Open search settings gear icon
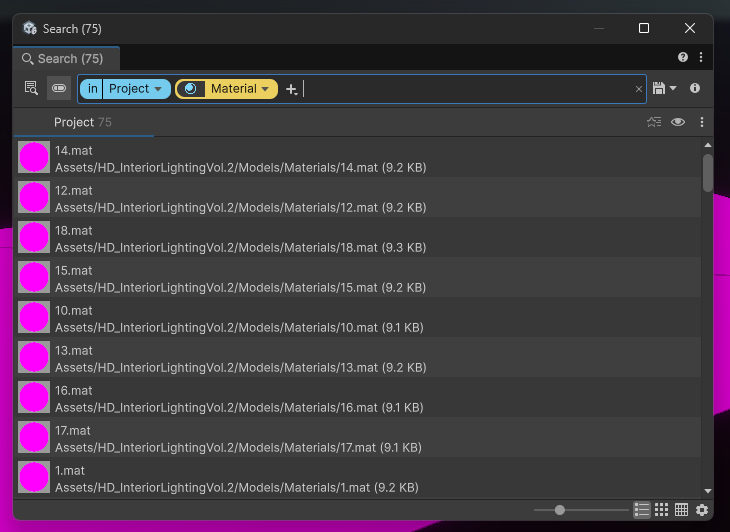 click(702, 510)
